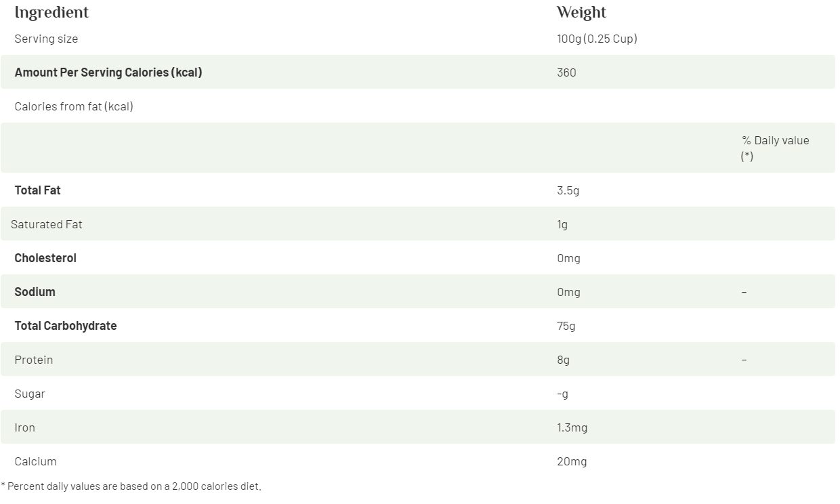Click the Sugar row label
The height and width of the screenshot is (504, 840).
(30, 394)
